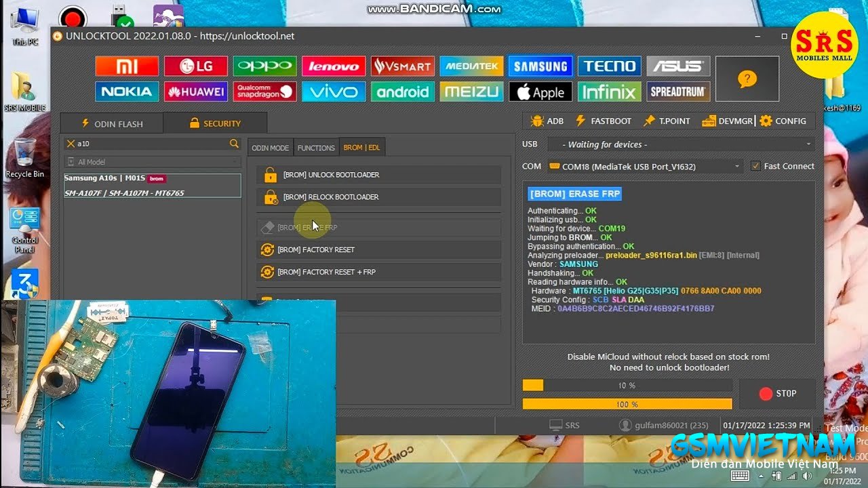Screen dimensions: 868x488
Task: Open the CONFIG settings button
Action: (x=783, y=121)
